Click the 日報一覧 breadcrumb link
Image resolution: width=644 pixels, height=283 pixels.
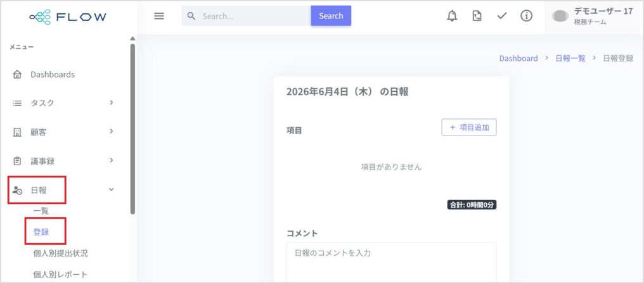570,58
